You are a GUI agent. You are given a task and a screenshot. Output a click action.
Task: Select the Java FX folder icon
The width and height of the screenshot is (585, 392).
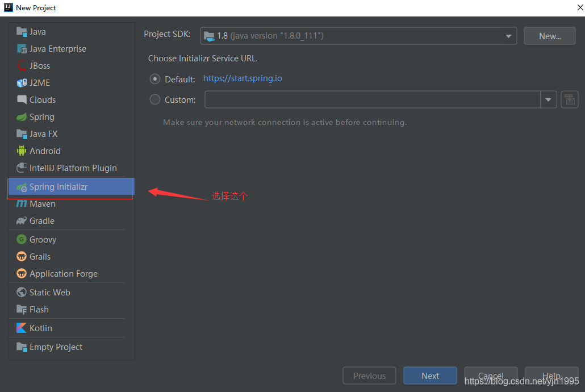22,134
